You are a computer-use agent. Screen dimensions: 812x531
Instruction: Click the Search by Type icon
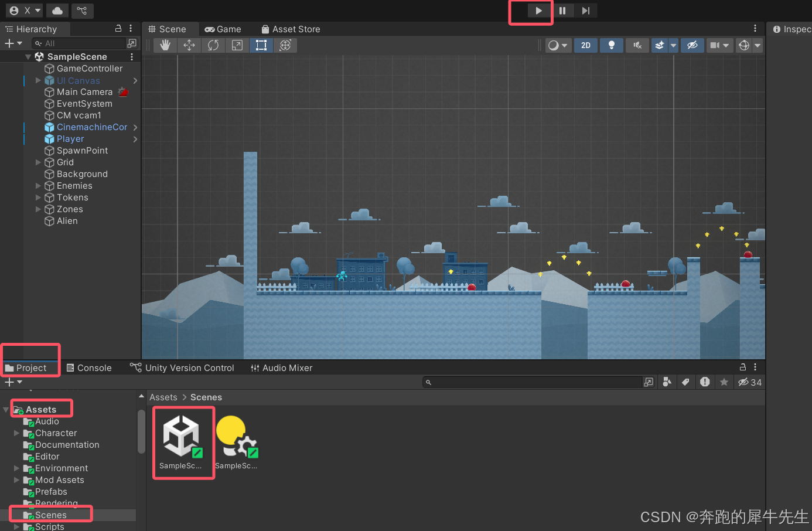pyautogui.click(x=667, y=382)
